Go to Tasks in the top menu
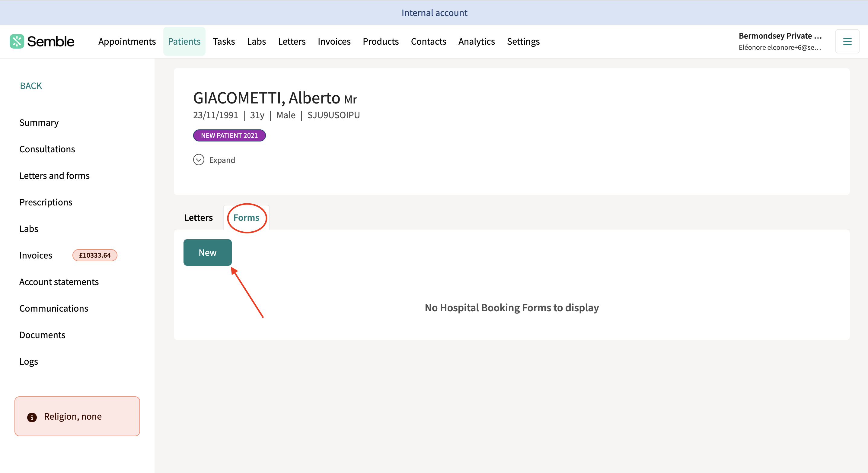 click(x=224, y=41)
